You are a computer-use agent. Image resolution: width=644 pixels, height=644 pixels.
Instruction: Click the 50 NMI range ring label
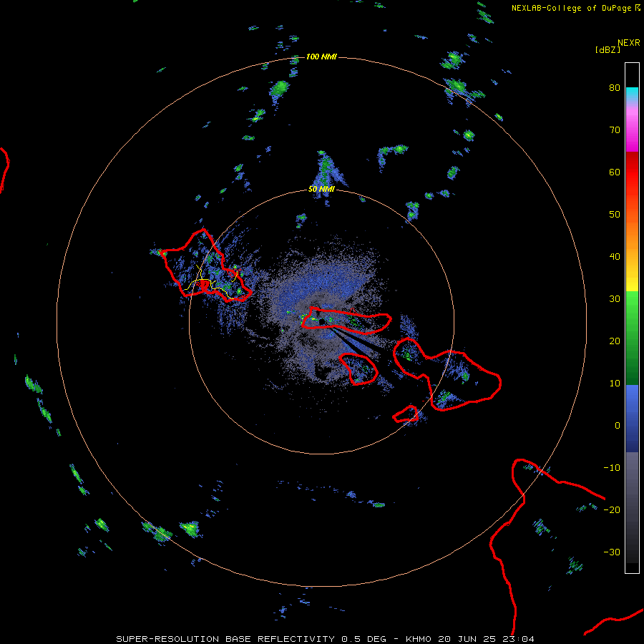(x=321, y=190)
